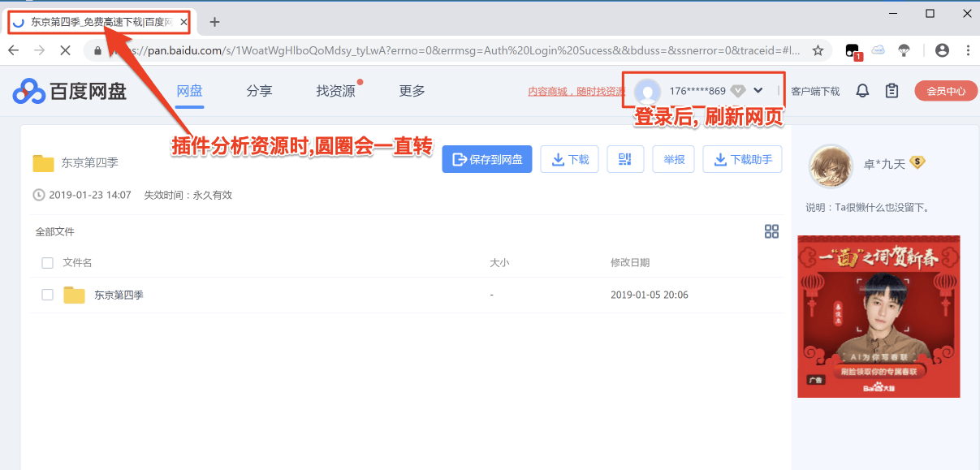Switch to grid view icon

coord(772,231)
